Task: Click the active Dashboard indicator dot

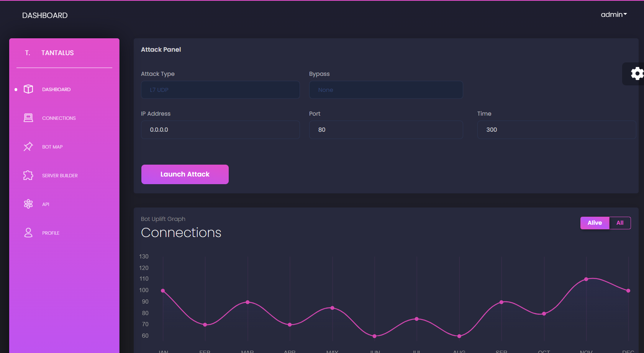Action: point(16,89)
